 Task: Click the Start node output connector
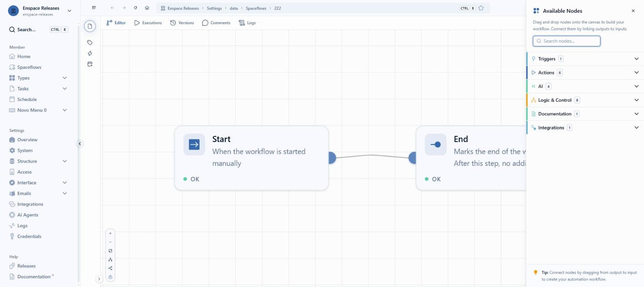(x=332, y=158)
